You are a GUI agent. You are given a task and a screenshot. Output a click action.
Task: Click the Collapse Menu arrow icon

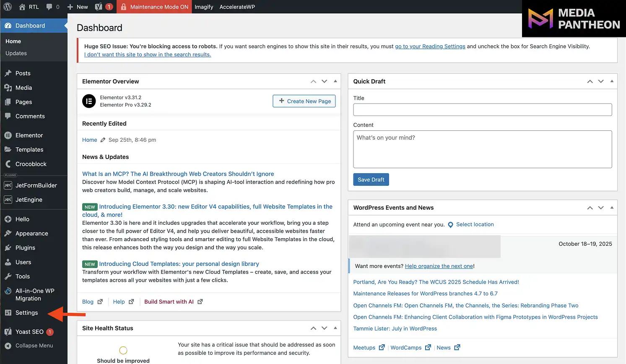(x=8, y=346)
